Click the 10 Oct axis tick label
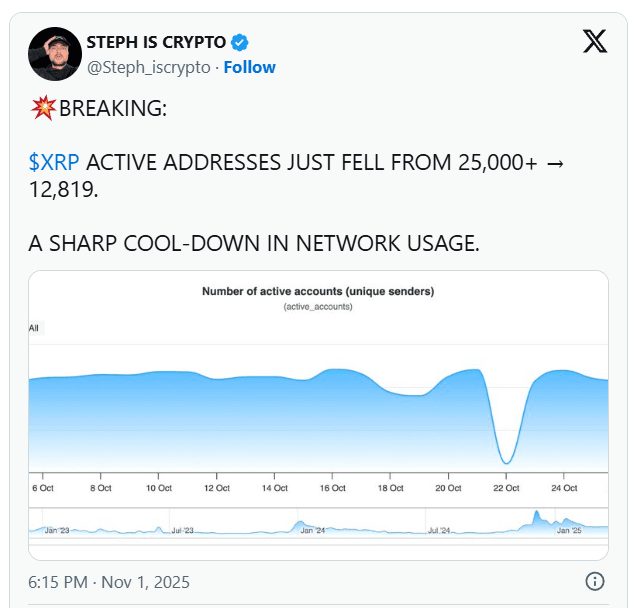Screen dimensions: 637x608 tap(159, 488)
